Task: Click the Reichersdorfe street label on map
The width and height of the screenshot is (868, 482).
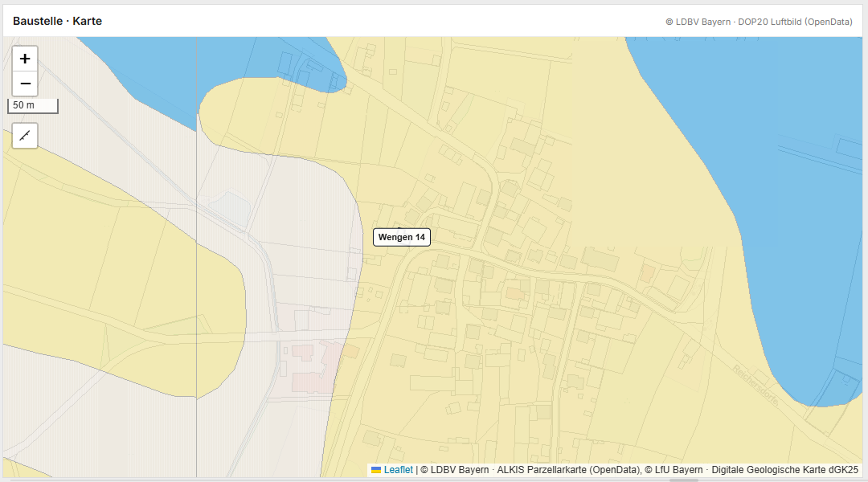Action: click(757, 386)
